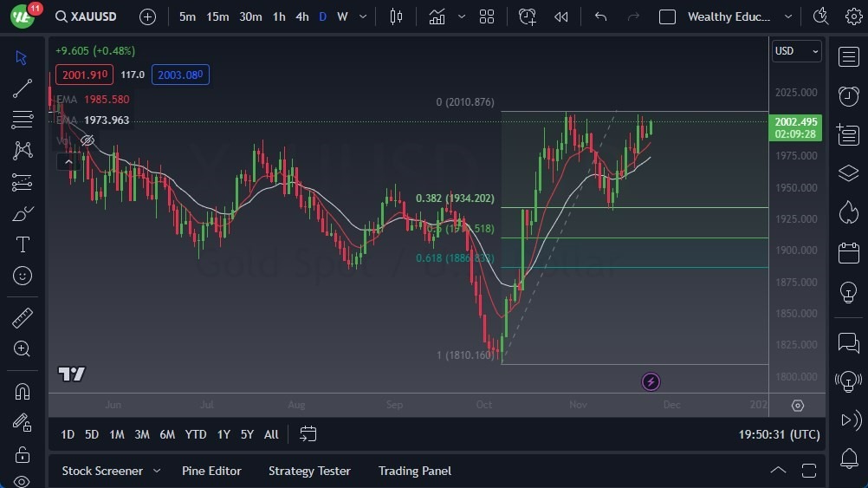
Task: Expand the Wealthy Educ layout dropdown
Action: pos(787,16)
